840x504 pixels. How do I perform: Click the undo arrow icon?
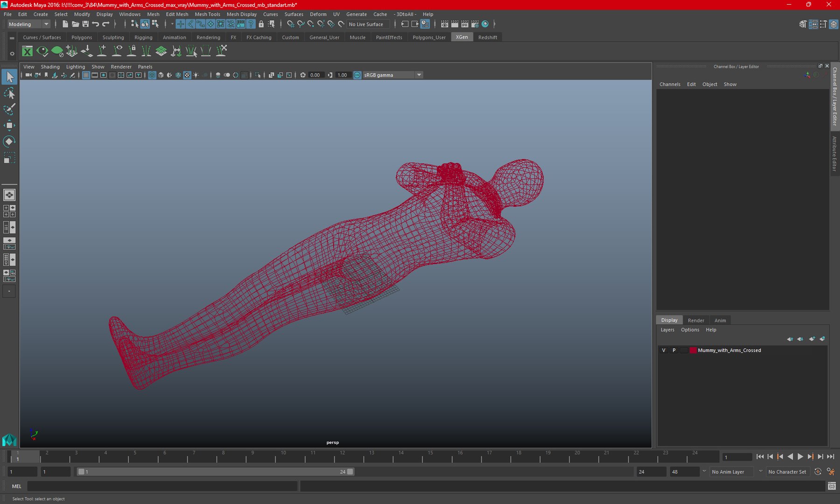pyautogui.click(x=96, y=24)
